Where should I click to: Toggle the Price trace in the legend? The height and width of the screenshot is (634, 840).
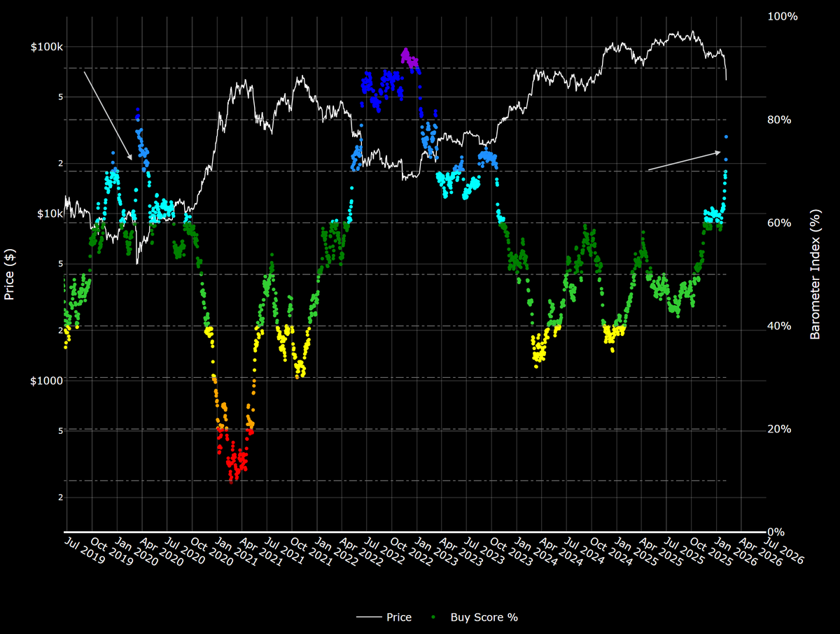tap(384, 617)
